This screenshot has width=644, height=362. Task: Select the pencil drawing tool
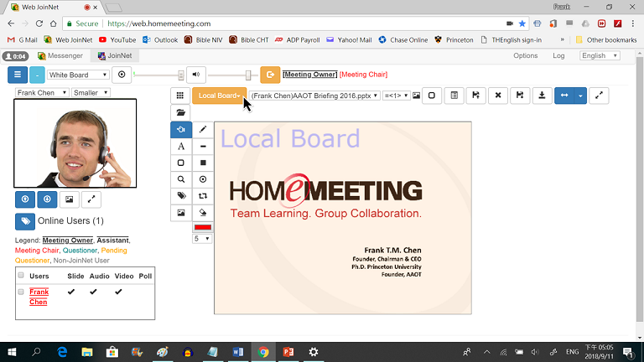tap(203, 130)
